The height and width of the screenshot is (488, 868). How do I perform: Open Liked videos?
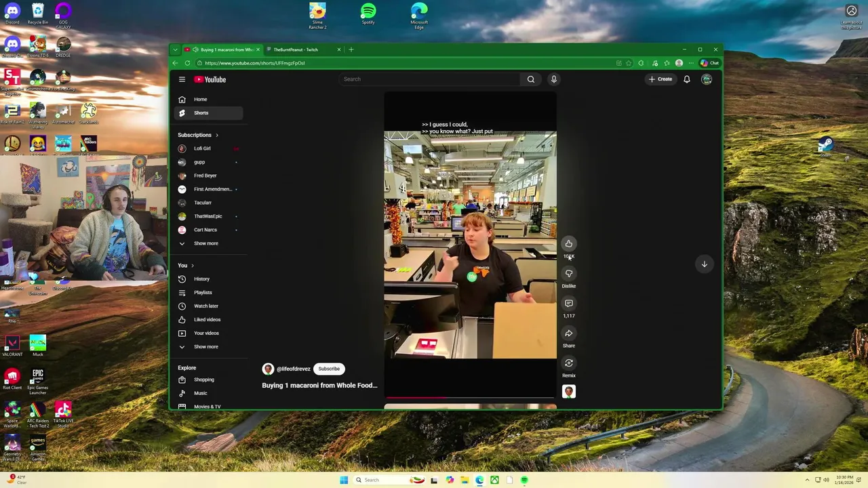click(208, 320)
